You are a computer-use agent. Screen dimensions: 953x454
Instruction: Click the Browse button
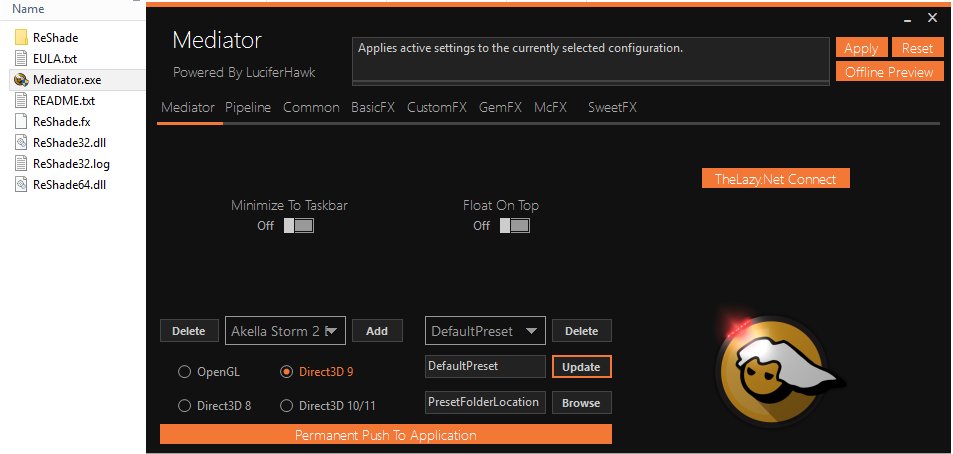tap(582, 402)
